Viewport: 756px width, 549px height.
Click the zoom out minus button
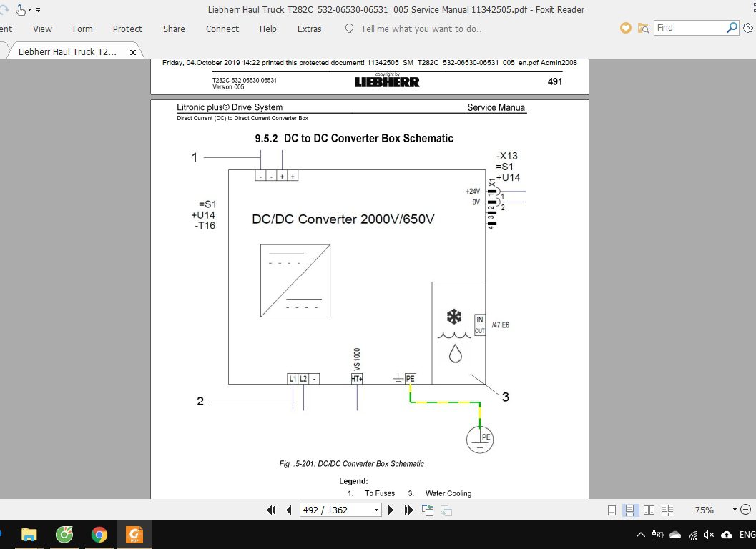tap(745, 510)
